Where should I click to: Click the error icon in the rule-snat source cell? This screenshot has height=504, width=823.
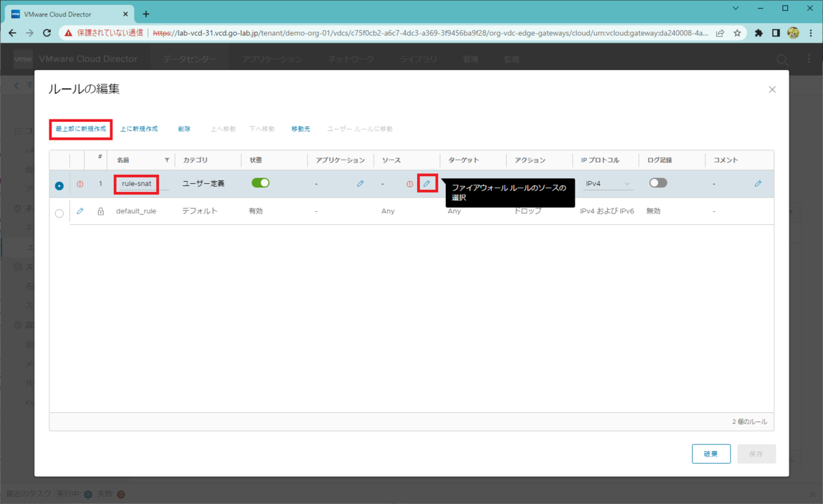tap(410, 184)
